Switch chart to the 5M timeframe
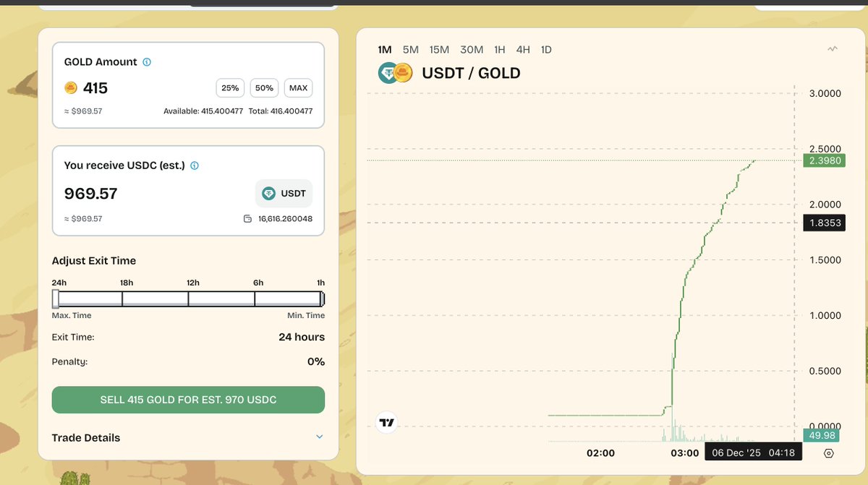 pos(410,50)
